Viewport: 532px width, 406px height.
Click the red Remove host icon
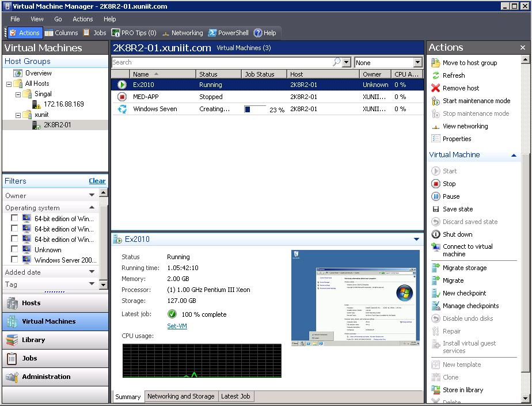(436, 88)
